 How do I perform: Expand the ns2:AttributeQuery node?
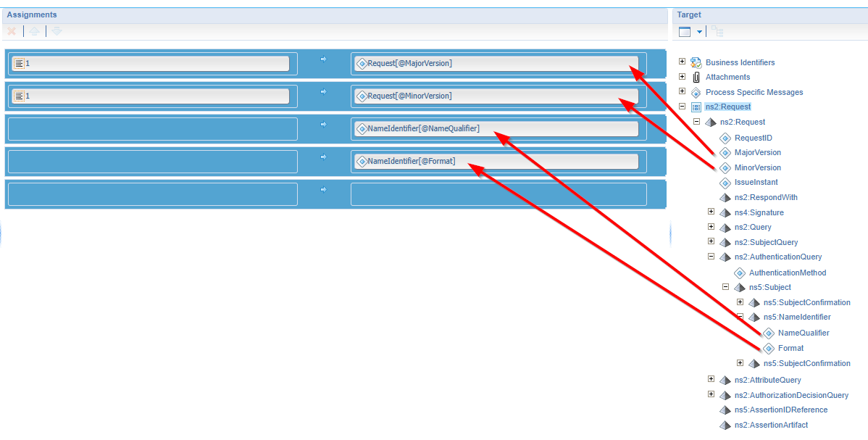click(711, 379)
